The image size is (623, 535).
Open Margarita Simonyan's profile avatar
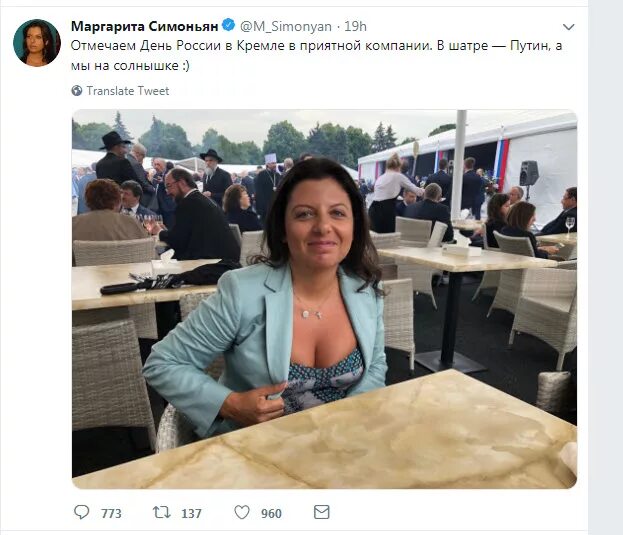point(37,43)
